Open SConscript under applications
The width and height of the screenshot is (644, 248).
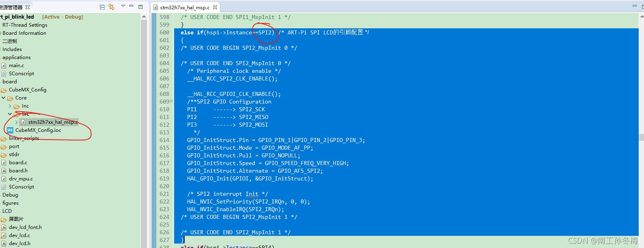(21, 73)
